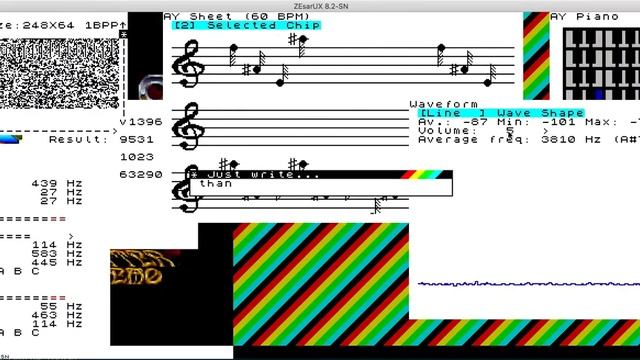Viewport: 640px width, 360px height.
Task: Click the '463 Hz' reading
Action: click(57, 315)
